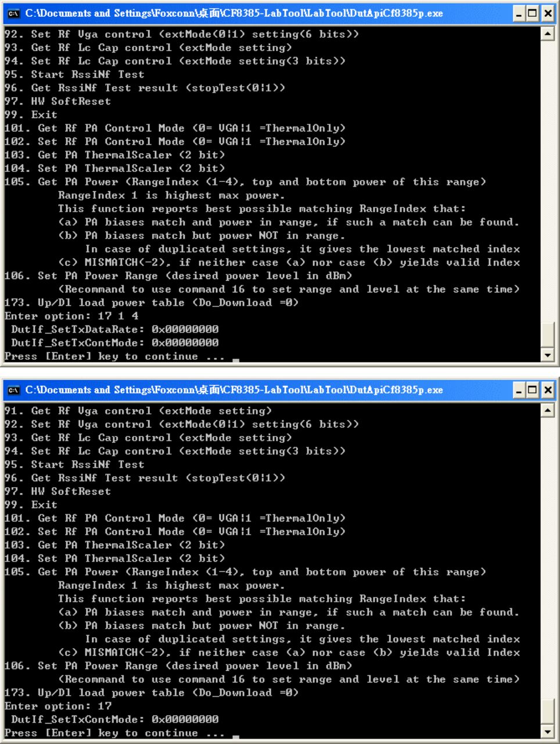Screen dimensions: 560x744
Task: Click the top window's title bar text
Action: point(234,13)
